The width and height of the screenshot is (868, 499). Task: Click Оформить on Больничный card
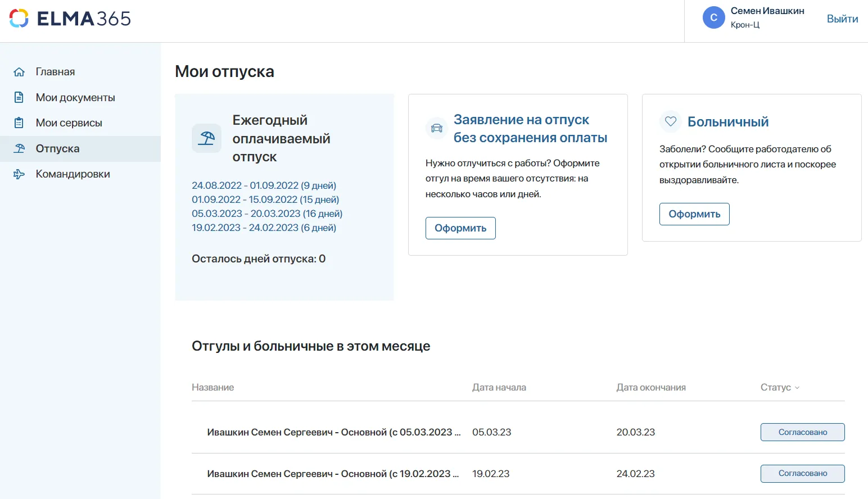coord(694,214)
